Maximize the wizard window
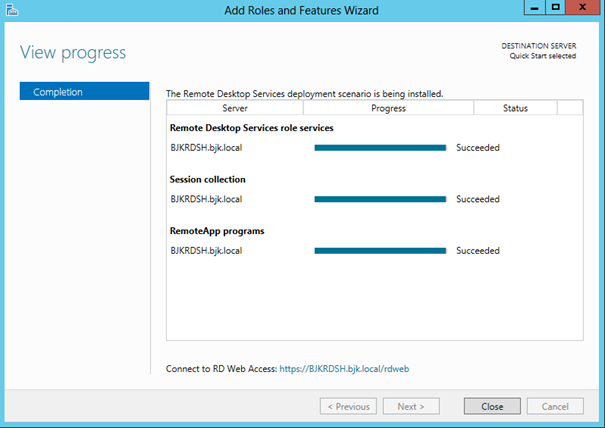This screenshot has height=428, width=605. [x=555, y=8]
